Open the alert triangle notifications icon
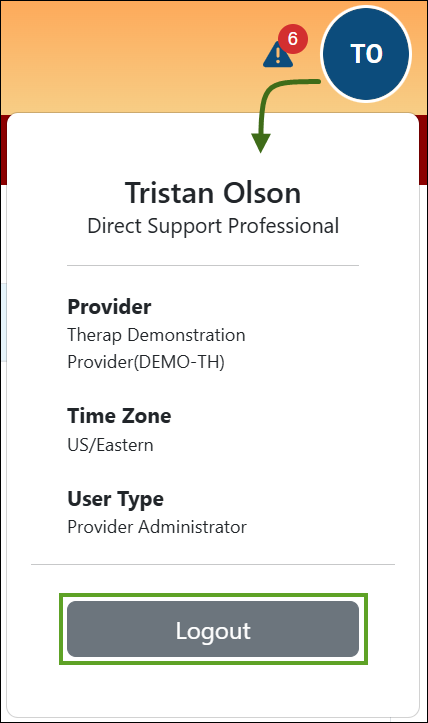Screen dimensions: 428x723 coord(278,54)
